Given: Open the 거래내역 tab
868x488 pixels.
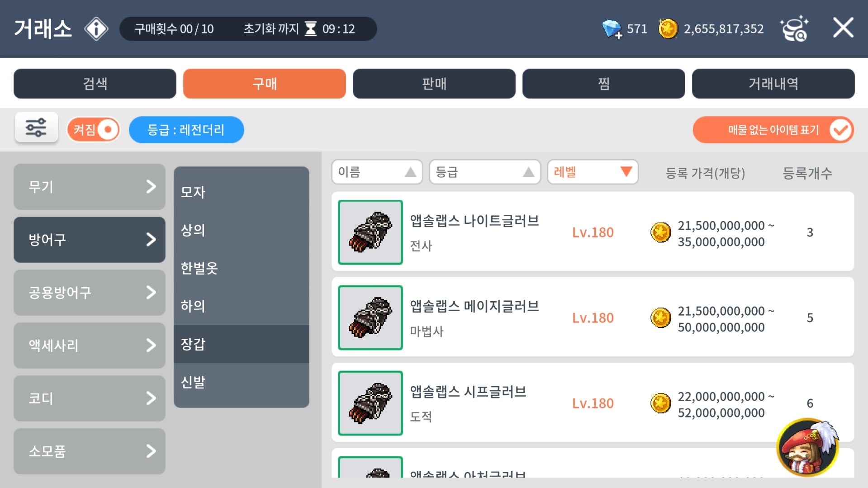Looking at the screenshot, I should [773, 84].
